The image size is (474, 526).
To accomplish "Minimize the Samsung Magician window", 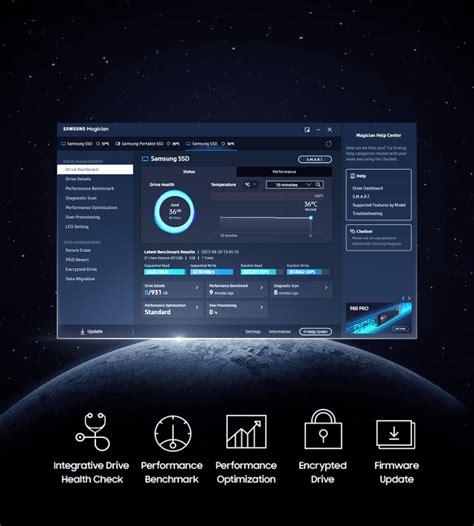I will click(318, 129).
